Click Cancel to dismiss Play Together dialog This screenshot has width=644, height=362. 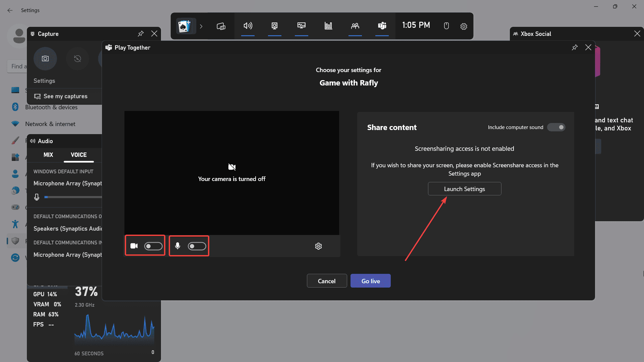tap(327, 281)
